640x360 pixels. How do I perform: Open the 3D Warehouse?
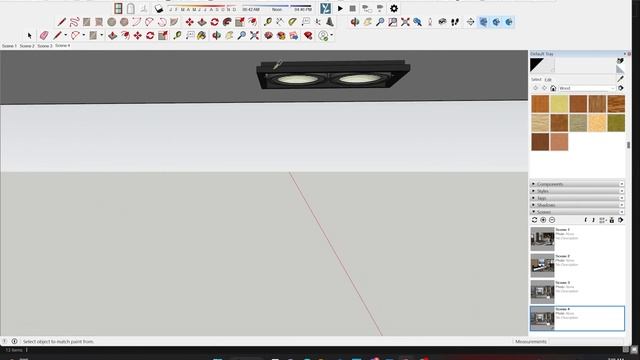coord(268,36)
